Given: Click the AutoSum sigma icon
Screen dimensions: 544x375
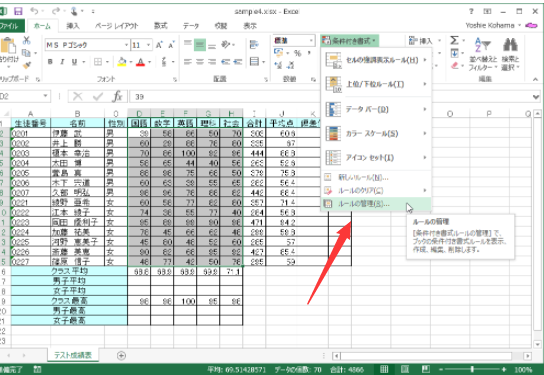Looking at the screenshot, I should pyautogui.click(x=454, y=41).
